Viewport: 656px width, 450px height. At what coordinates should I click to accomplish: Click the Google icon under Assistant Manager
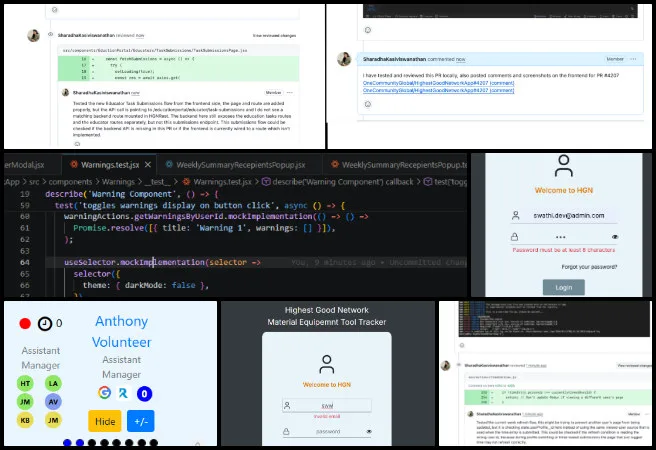pyautogui.click(x=104, y=394)
